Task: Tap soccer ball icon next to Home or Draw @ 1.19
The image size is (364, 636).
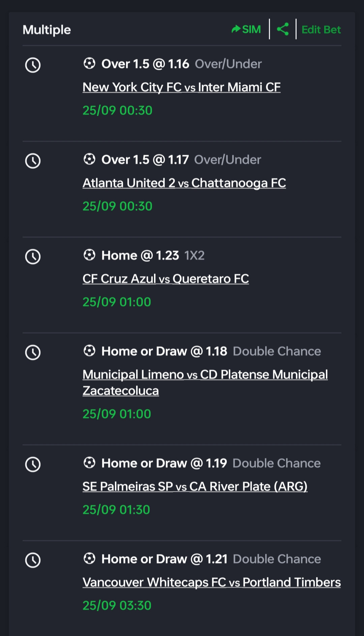Action: pyautogui.click(x=89, y=463)
